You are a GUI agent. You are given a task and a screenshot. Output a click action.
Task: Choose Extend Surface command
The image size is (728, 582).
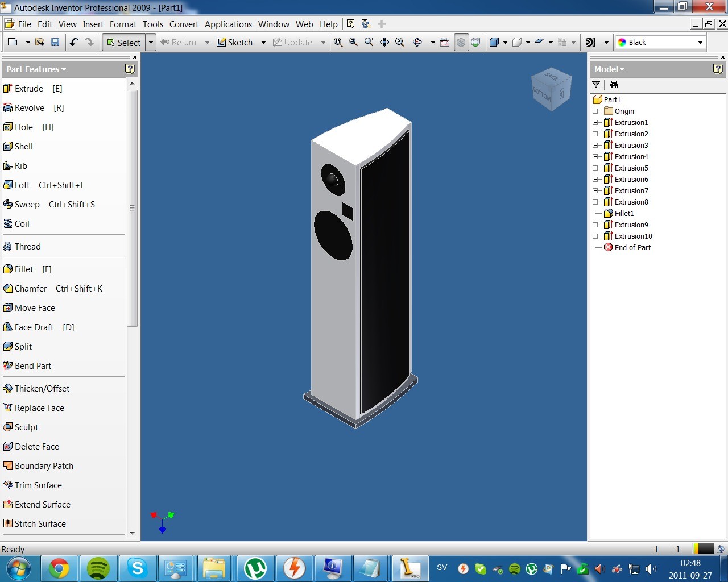click(x=37, y=505)
